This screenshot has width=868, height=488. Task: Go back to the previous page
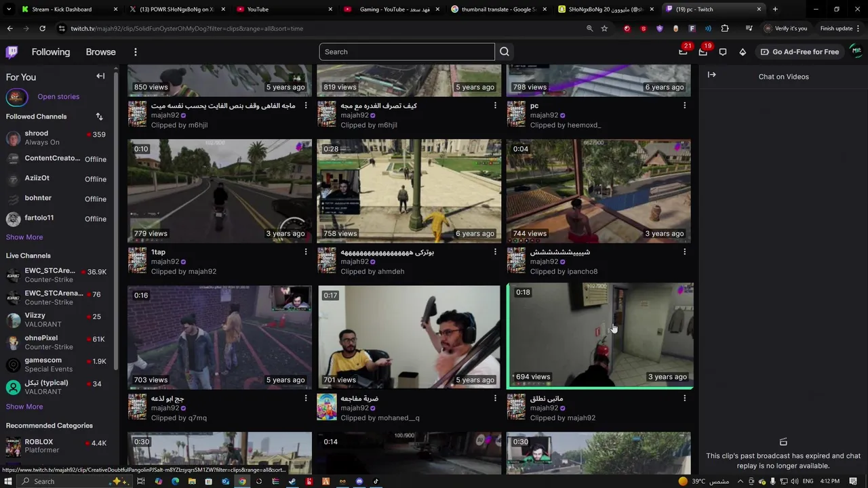pos(9,28)
